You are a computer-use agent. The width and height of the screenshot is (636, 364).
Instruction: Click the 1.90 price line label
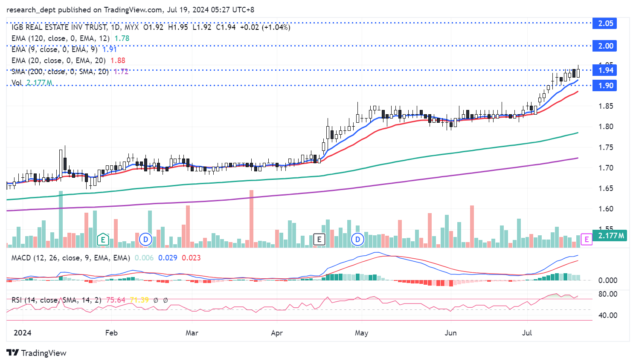pyautogui.click(x=605, y=86)
